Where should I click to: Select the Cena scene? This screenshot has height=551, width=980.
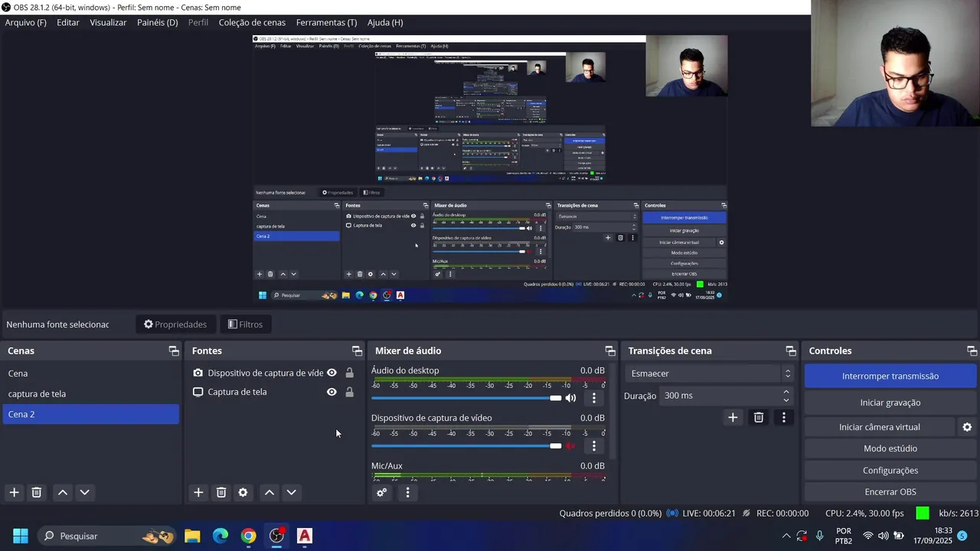[90, 373]
